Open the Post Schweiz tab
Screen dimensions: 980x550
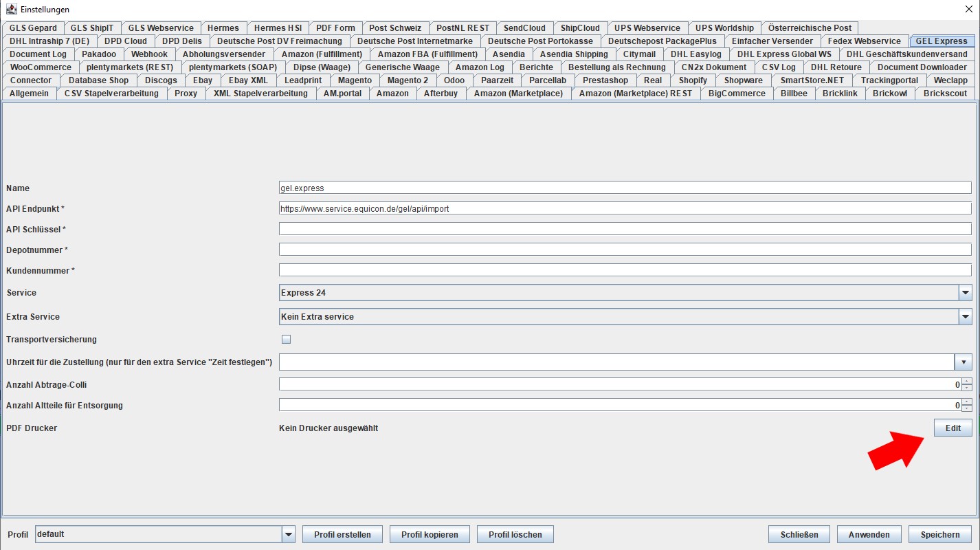coord(395,28)
